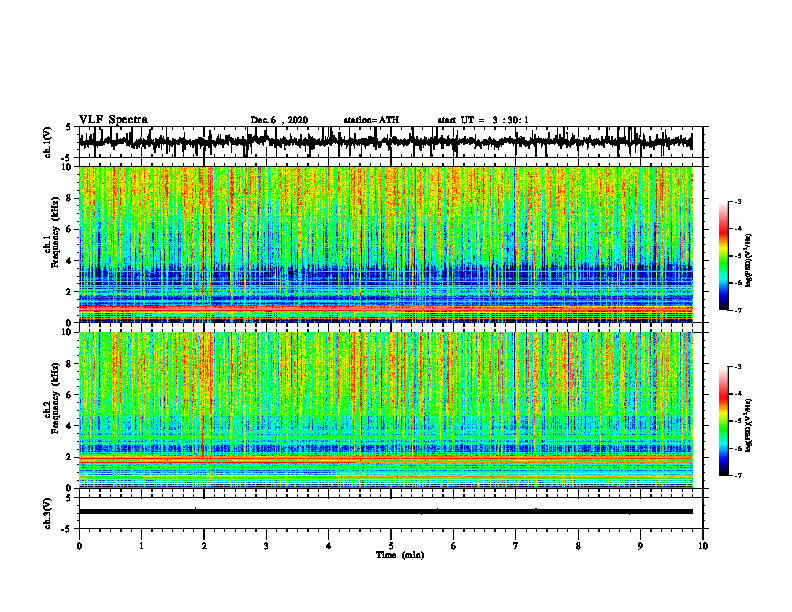Click time-axis tick label "9"
Viewport: 792px width, 612px height.
click(x=640, y=546)
